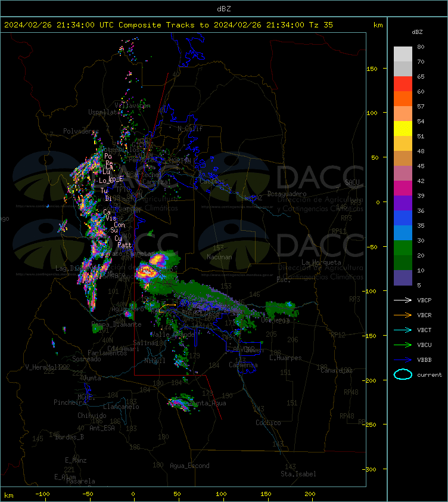Click the Sta.Isabel map label

point(298,474)
